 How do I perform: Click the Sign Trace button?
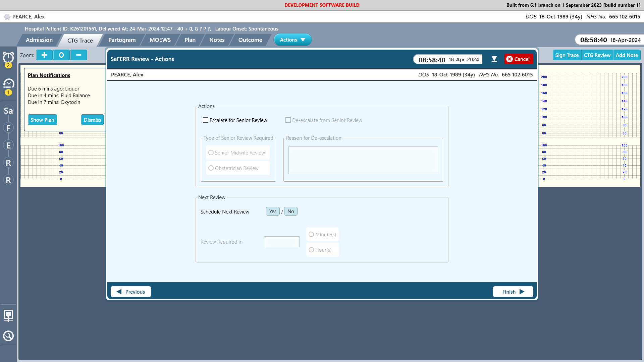pos(567,55)
